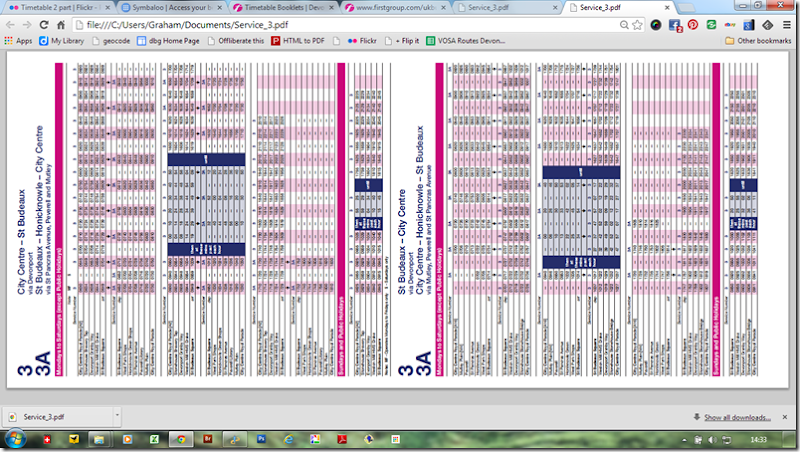Open the My Library bookmark
The width and height of the screenshot is (800, 452).
[62, 41]
